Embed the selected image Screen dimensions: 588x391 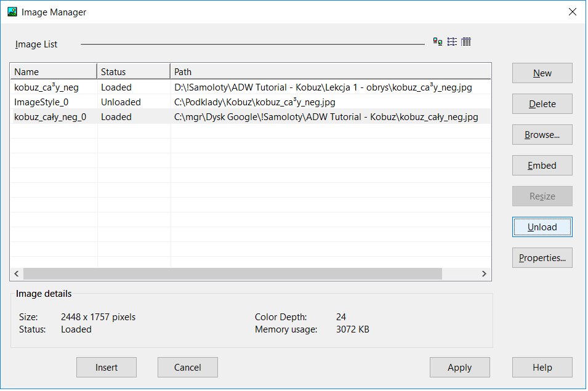point(542,166)
